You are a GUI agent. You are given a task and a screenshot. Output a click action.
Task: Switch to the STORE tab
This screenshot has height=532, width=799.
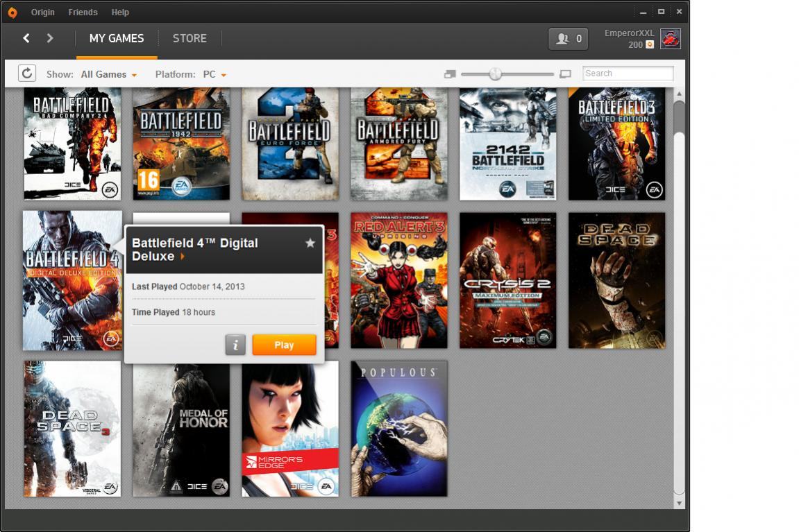[x=190, y=39]
